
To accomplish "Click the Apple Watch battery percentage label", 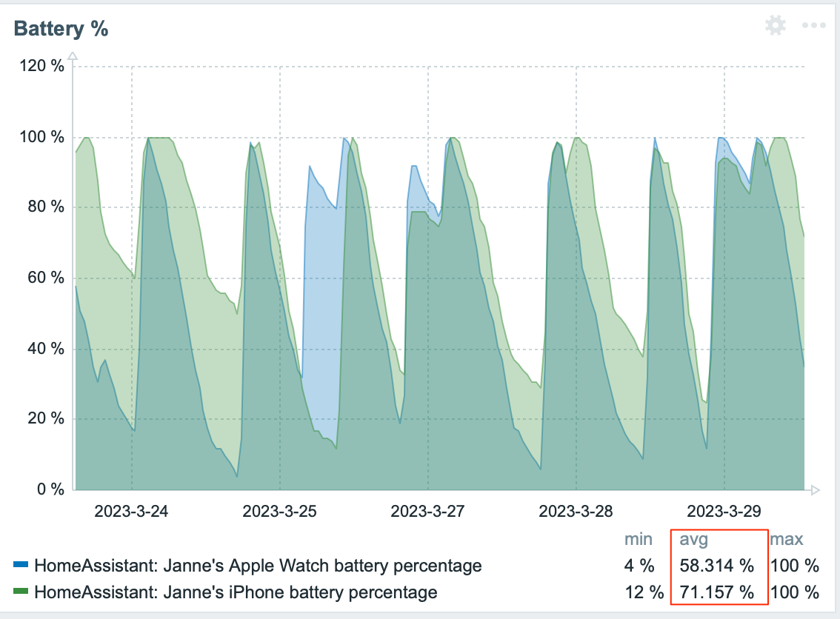I will [x=258, y=565].
